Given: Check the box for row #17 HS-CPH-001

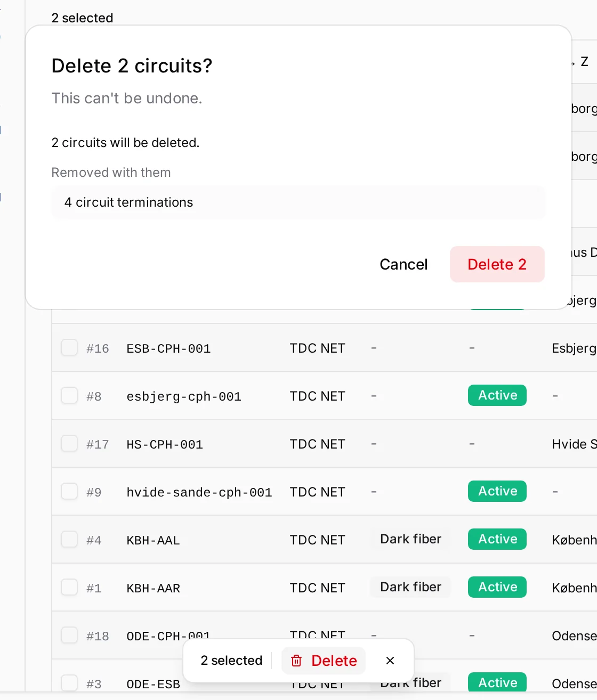Looking at the screenshot, I should pyautogui.click(x=69, y=444).
